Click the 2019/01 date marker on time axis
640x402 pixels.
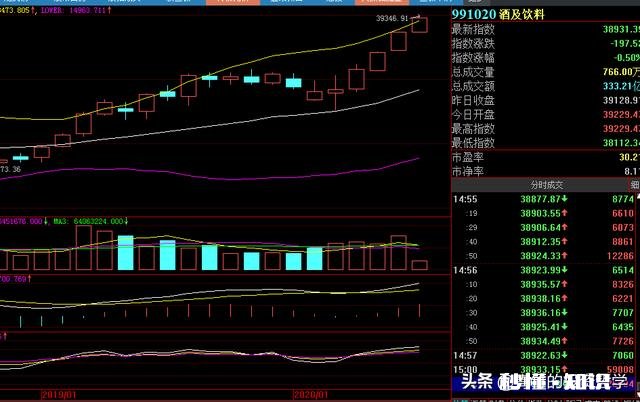(59, 395)
